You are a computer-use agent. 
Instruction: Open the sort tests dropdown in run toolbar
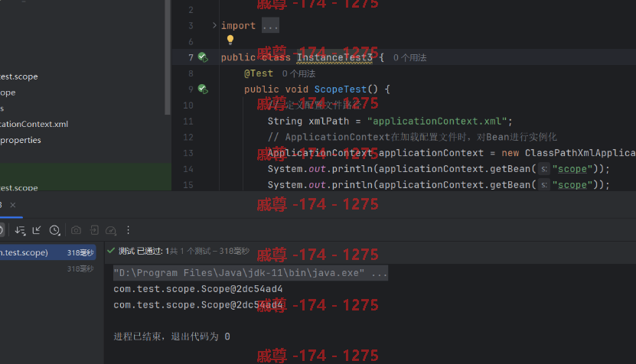[20, 230]
